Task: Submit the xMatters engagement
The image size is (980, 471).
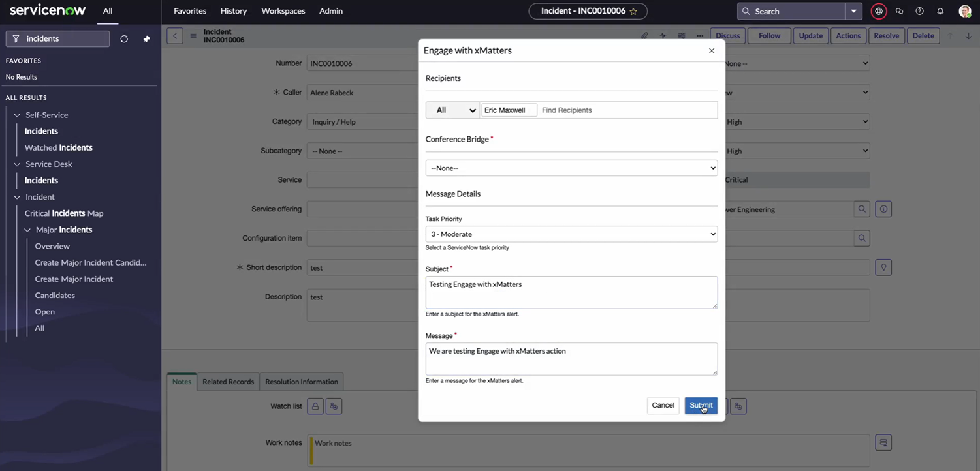Action: 701,406
